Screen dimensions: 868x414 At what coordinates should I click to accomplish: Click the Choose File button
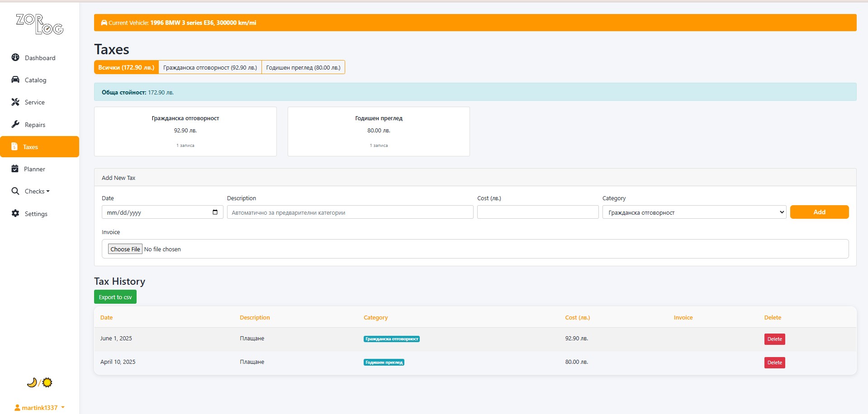tap(125, 249)
